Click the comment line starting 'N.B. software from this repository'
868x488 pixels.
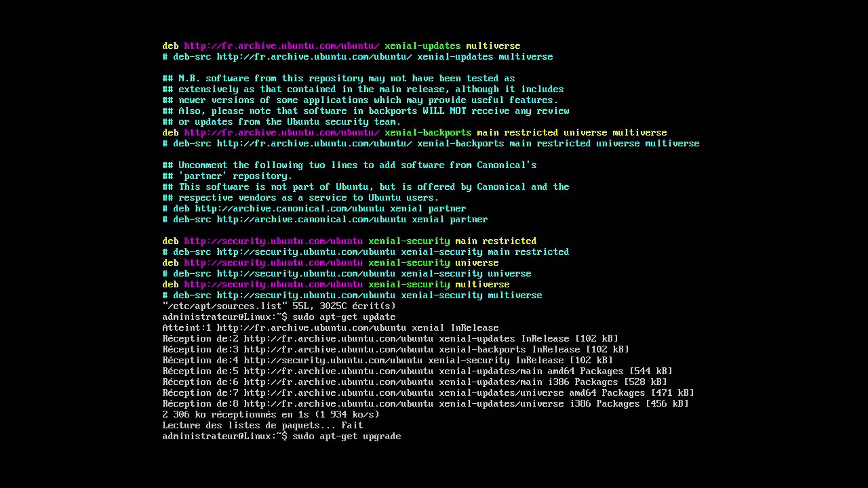(338, 79)
